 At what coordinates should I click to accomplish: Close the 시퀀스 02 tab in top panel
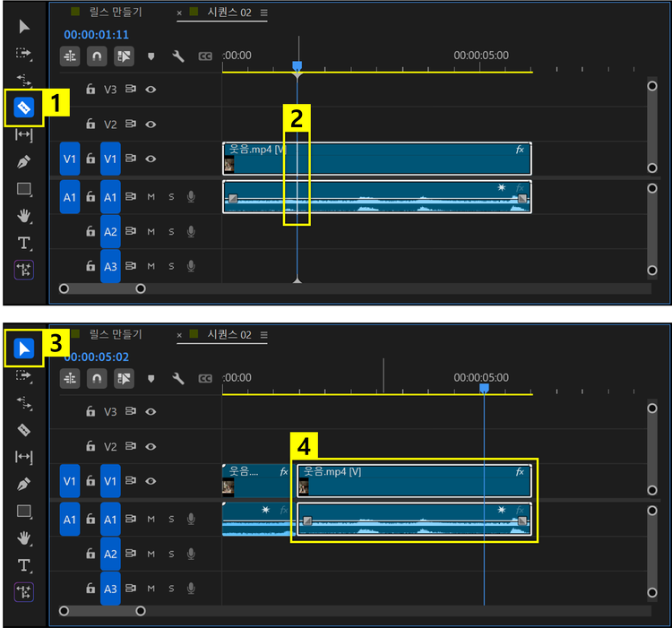(179, 13)
